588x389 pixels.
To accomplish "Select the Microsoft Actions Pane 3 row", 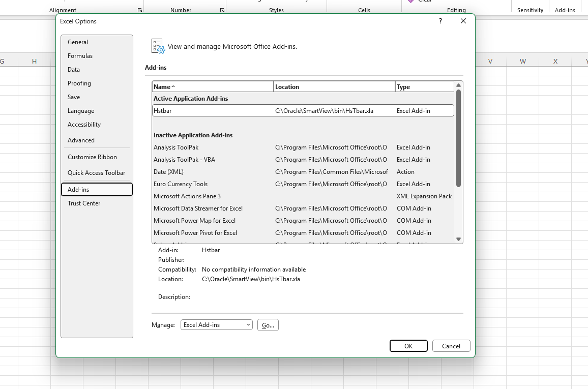I will (303, 196).
